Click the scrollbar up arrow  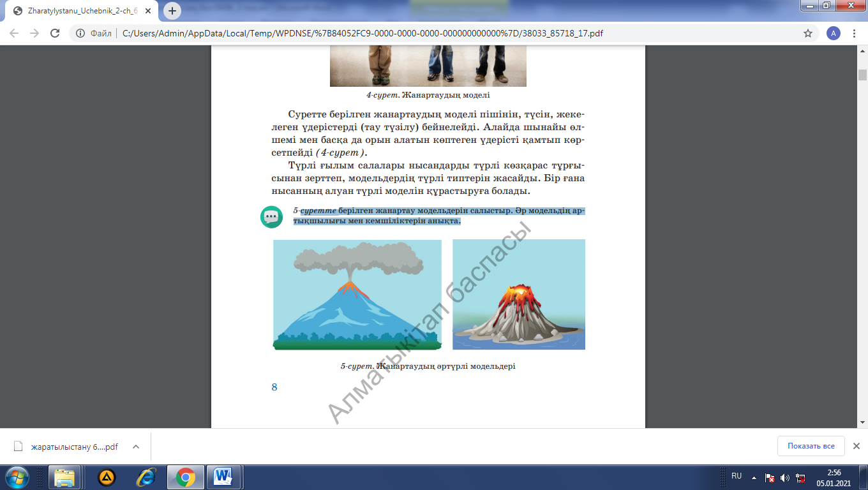pyautogui.click(x=862, y=52)
